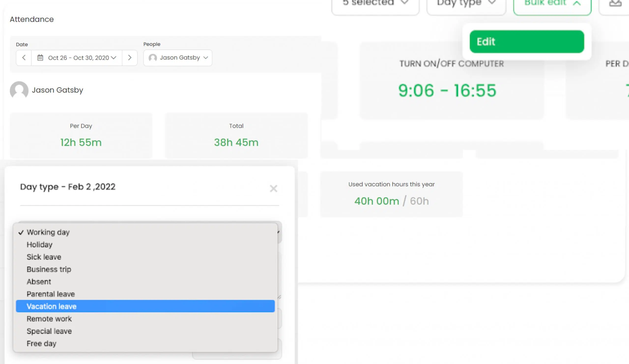Select the highlighted Vacation leave entry
The height and width of the screenshot is (364, 629).
tap(51, 306)
